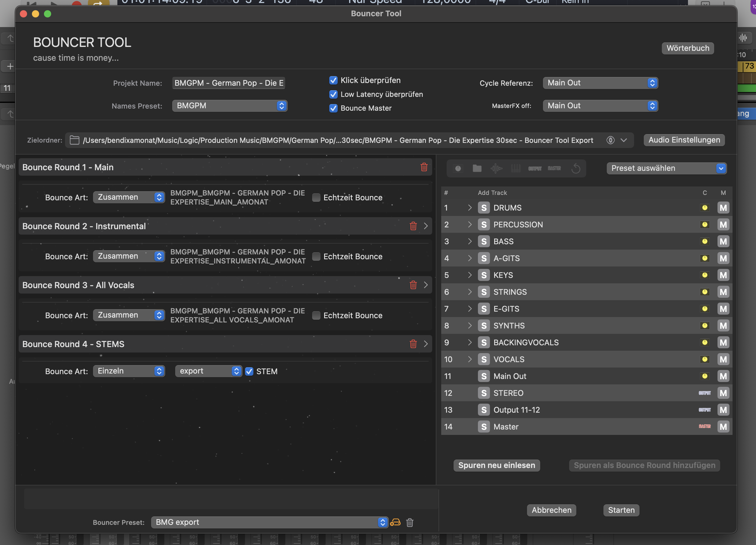Open Bounce Art dropdown in Round 4 STEMS
The height and width of the screenshot is (545, 756).
tap(129, 371)
